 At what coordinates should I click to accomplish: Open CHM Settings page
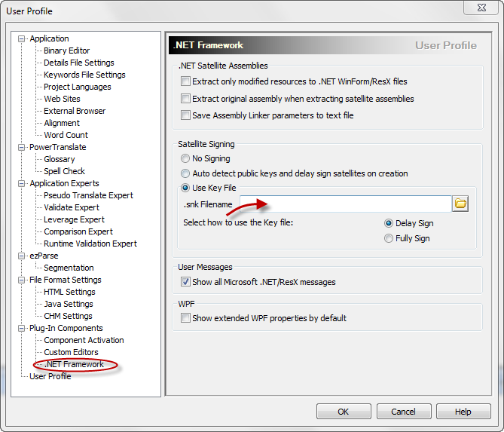pyautogui.click(x=68, y=316)
